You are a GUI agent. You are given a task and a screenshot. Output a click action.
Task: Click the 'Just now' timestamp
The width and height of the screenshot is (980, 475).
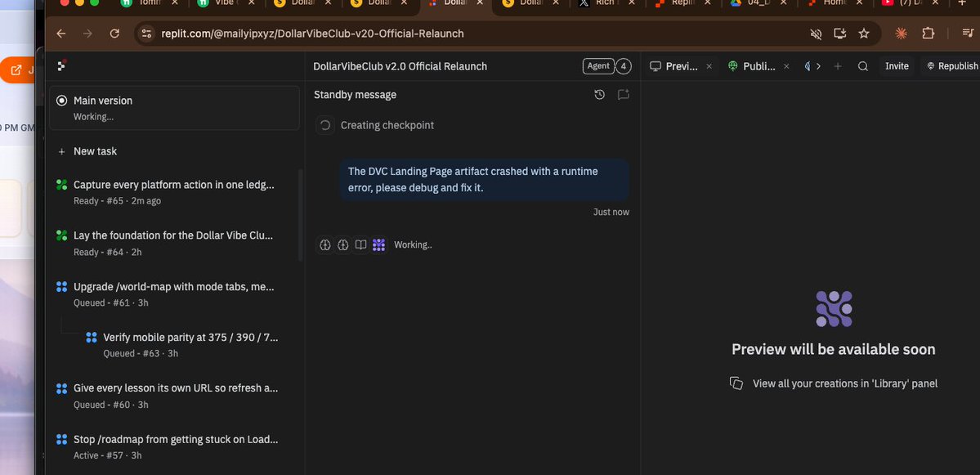point(611,213)
